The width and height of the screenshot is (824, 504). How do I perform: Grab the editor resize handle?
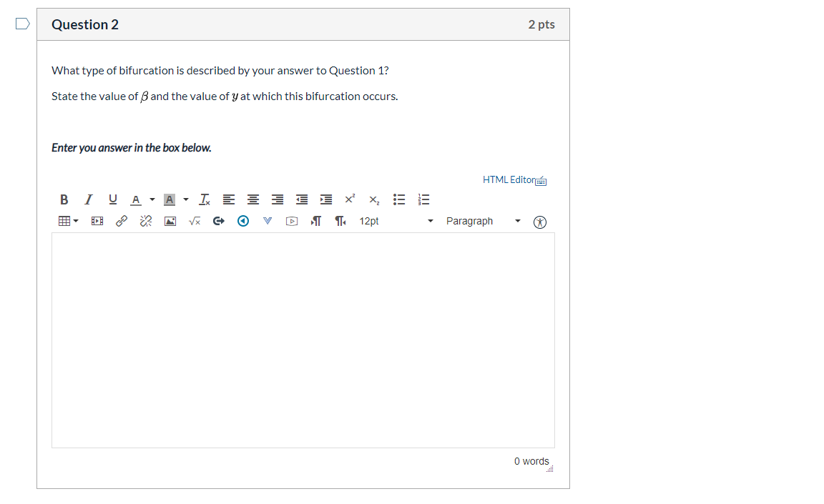coord(549,468)
